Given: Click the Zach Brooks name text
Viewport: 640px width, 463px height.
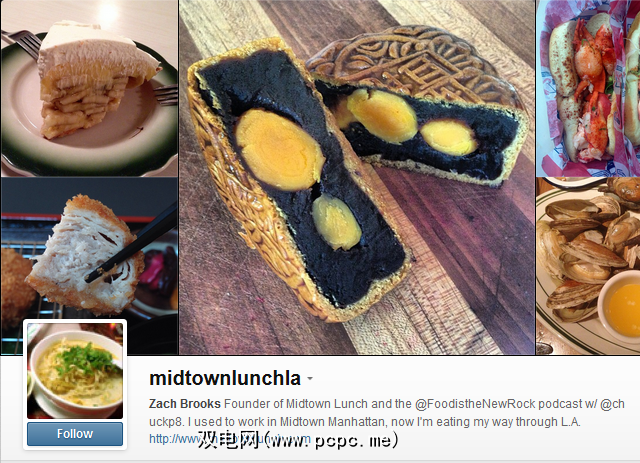Looking at the screenshot, I should coord(184,404).
